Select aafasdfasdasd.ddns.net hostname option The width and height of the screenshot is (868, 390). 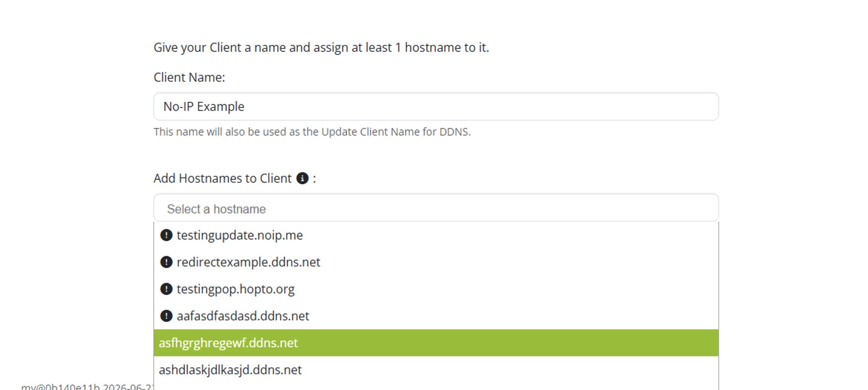tap(436, 316)
